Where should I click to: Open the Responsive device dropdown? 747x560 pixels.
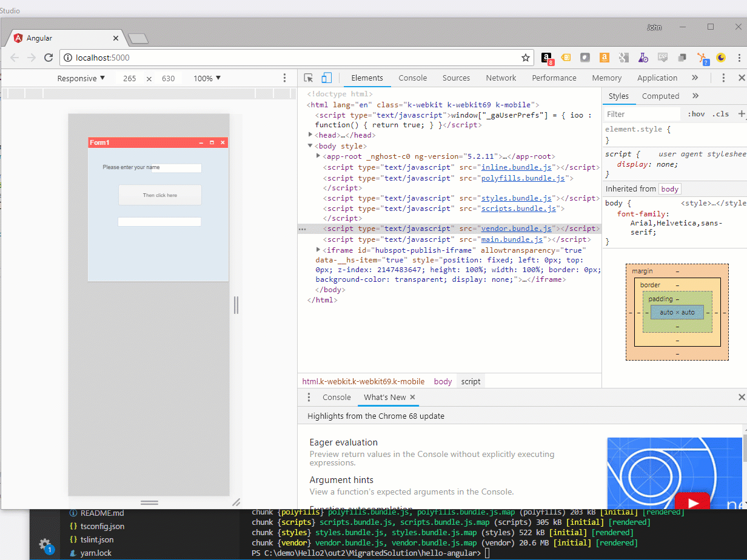click(x=81, y=78)
